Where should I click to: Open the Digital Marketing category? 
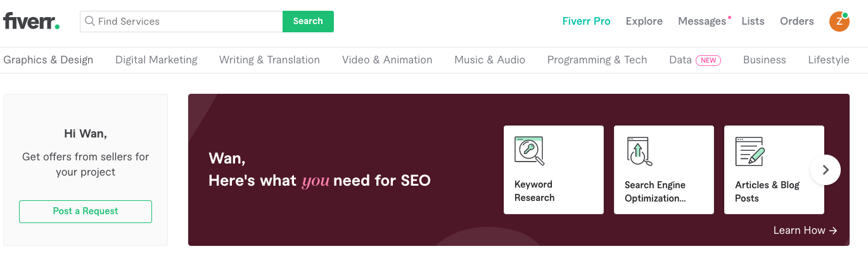pyautogui.click(x=156, y=60)
